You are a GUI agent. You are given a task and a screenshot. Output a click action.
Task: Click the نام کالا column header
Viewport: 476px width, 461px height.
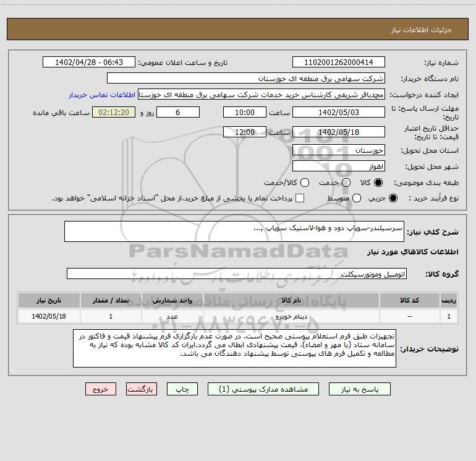click(x=291, y=300)
